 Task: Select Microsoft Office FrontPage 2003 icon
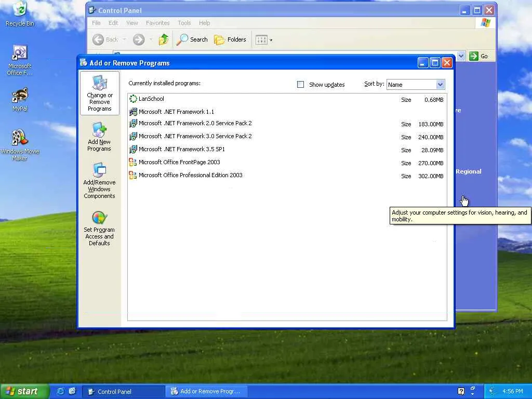point(133,162)
